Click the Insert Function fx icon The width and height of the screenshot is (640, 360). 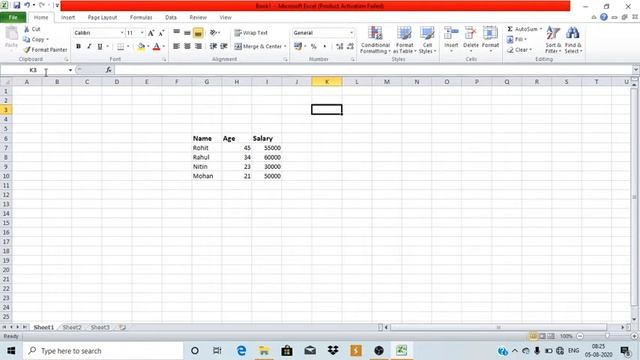tap(109, 70)
